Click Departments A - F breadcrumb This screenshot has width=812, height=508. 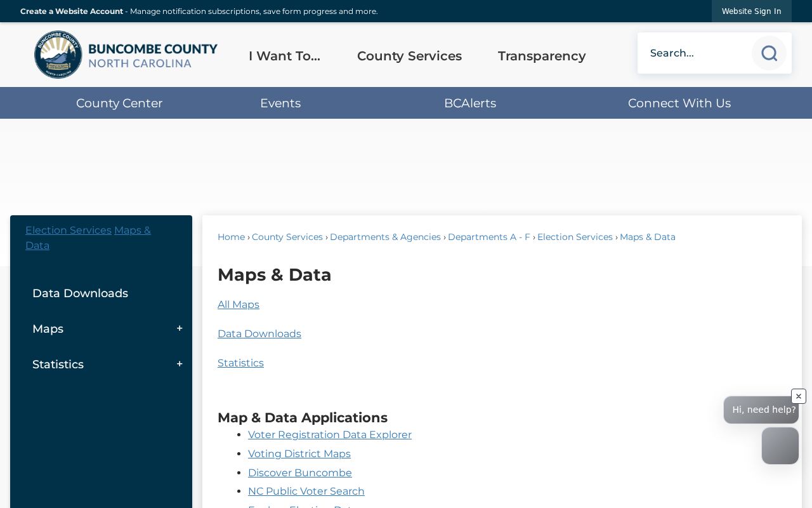(489, 237)
